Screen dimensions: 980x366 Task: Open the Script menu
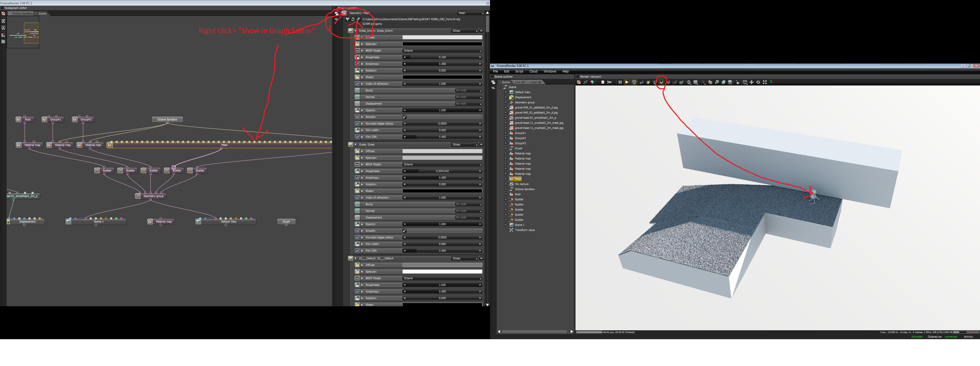[x=519, y=71]
